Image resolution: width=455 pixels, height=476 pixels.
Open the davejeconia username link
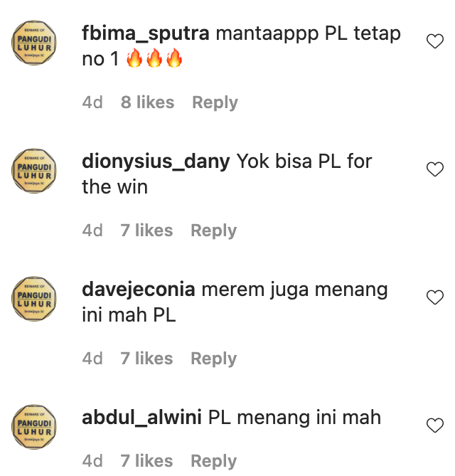click(x=139, y=290)
